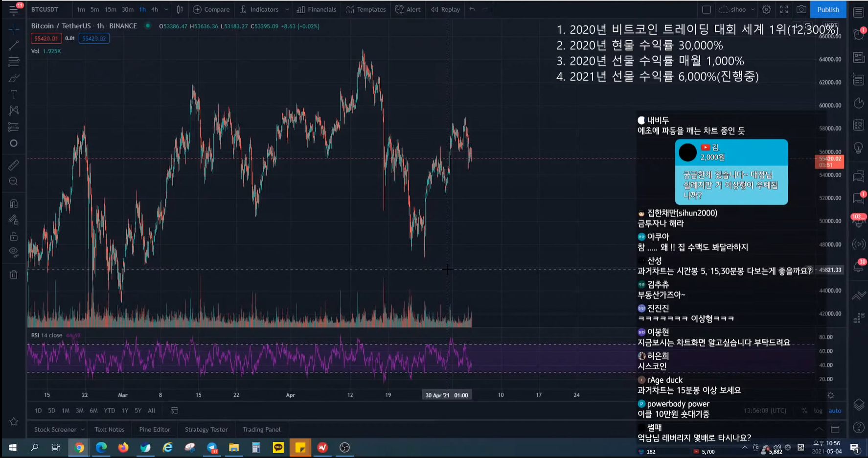The image size is (868, 458).
Task: Open the Strategy Tester tab
Action: (x=206, y=430)
